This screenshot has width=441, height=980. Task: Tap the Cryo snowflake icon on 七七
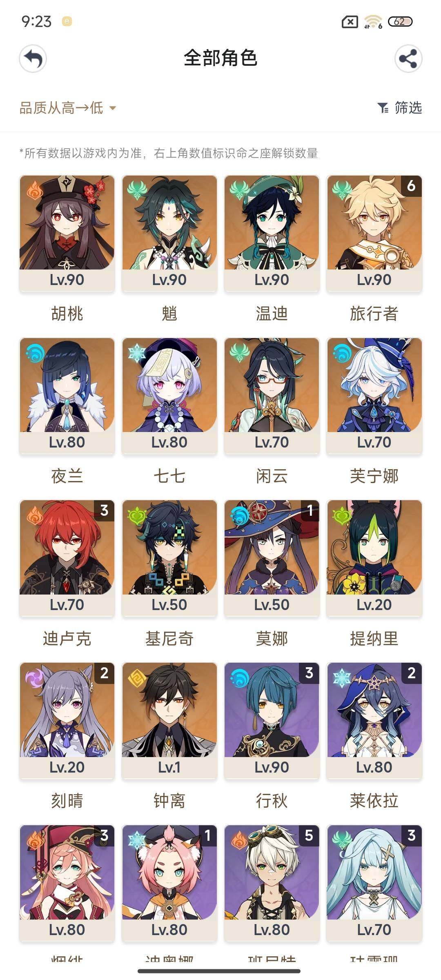(x=137, y=353)
